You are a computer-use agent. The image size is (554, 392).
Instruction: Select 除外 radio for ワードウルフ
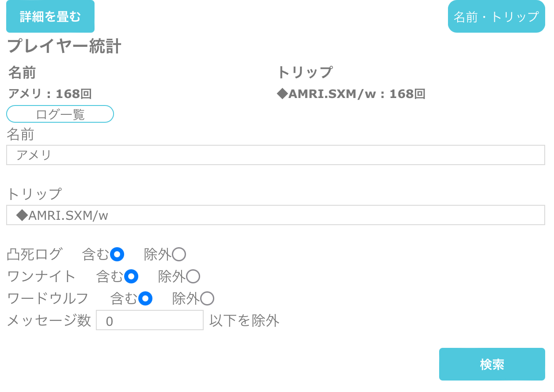coord(207,298)
